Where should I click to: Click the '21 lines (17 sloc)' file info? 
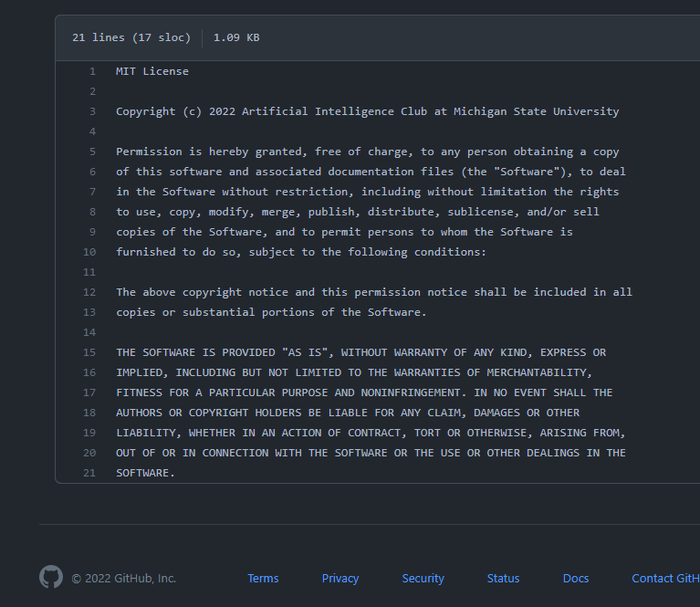tap(131, 37)
